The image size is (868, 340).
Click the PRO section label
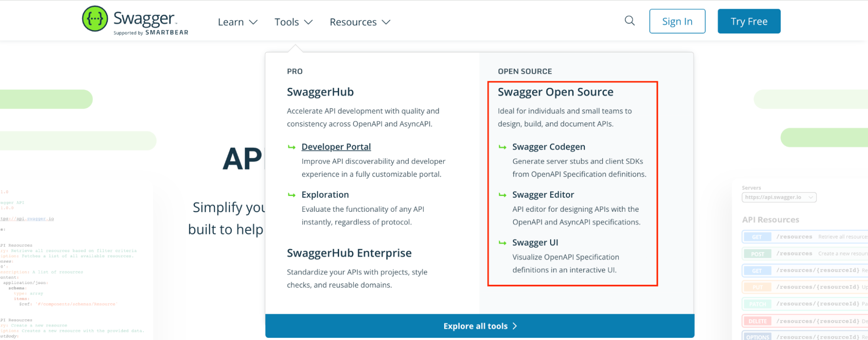click(295, 71)
